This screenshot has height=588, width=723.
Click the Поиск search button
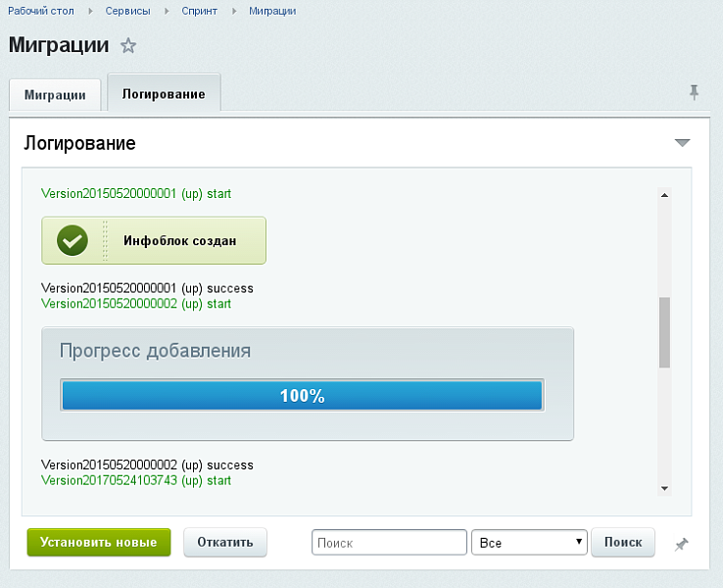point(622,542)
